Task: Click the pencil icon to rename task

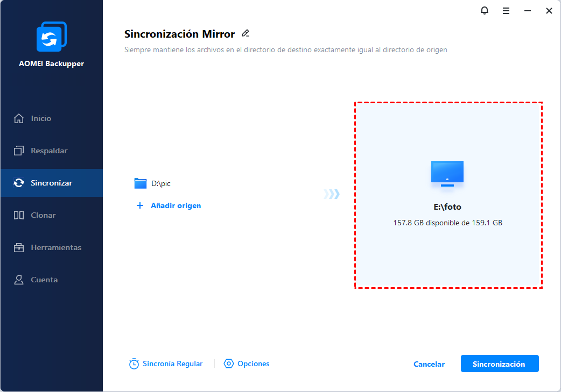Action: pos(246,33)
